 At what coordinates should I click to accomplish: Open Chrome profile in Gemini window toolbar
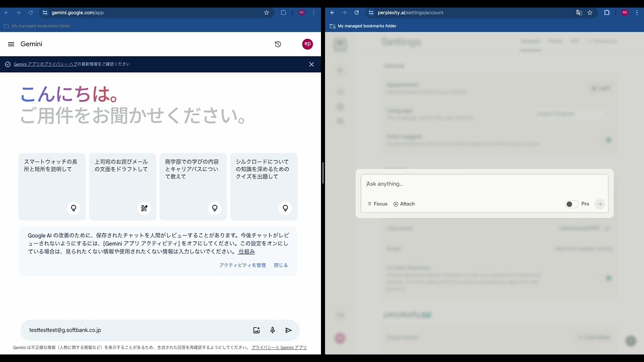(x=302, y=13)
